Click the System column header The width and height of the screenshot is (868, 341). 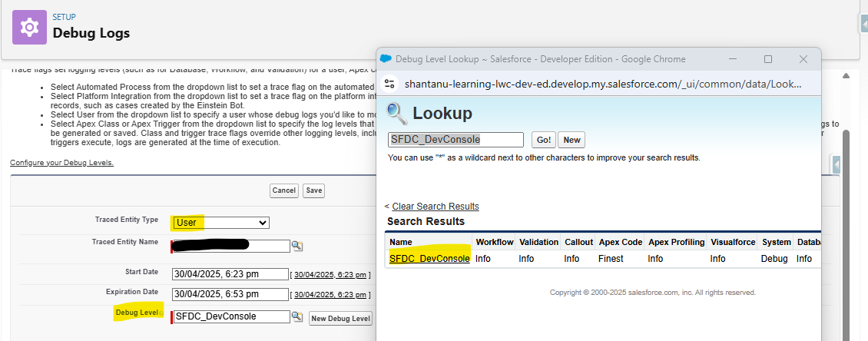point(776,242)
